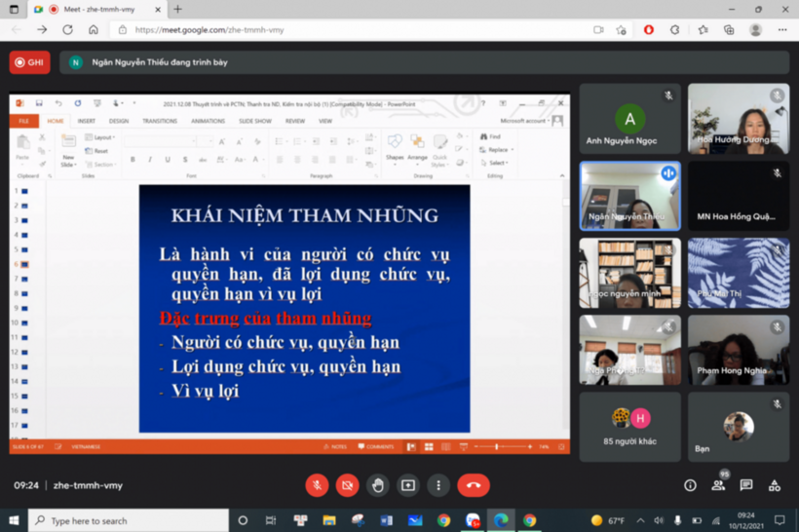Select MN Hoa Hồng Quậ... tile
The width and height of the screenshot is (799, 532).
(739, 196)
